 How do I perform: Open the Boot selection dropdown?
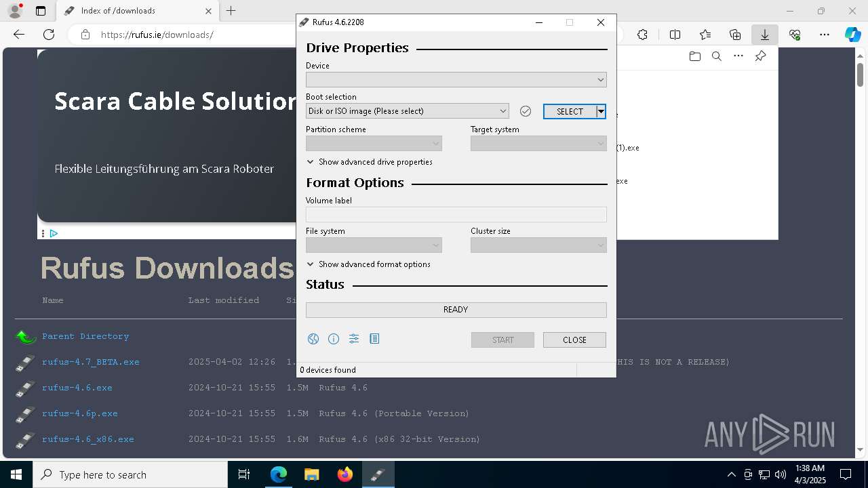click(x=407, y=111)
